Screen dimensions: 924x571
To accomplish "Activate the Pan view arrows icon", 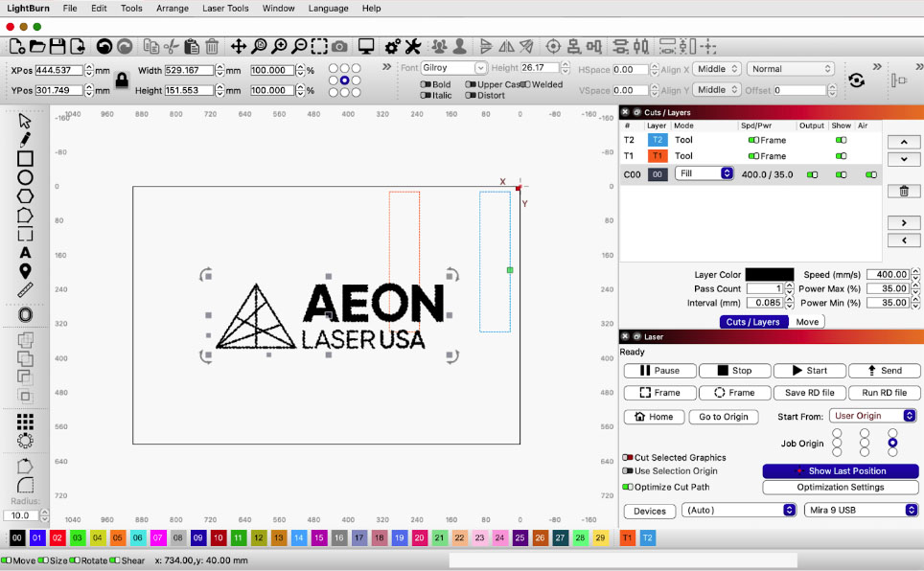I will 238,46.
